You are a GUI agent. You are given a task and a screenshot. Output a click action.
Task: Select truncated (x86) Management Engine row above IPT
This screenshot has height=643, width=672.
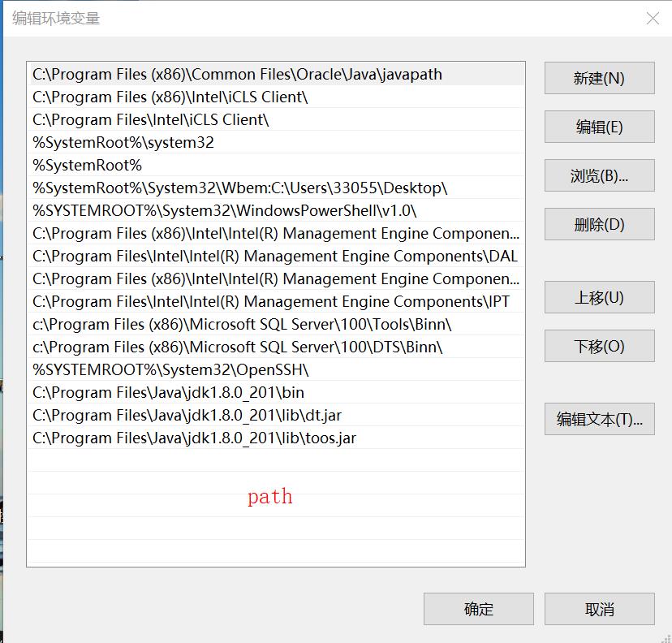pyautogui.click(x=276, y=278)
